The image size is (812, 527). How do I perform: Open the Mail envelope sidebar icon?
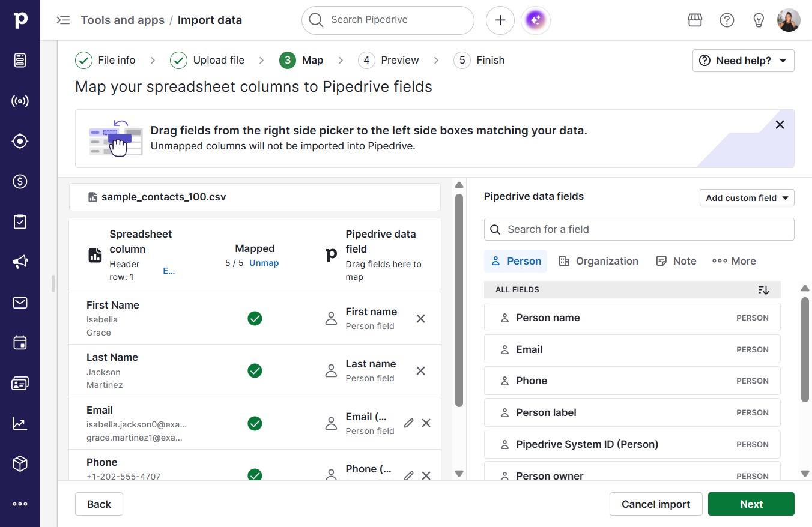tap(20, 303)
